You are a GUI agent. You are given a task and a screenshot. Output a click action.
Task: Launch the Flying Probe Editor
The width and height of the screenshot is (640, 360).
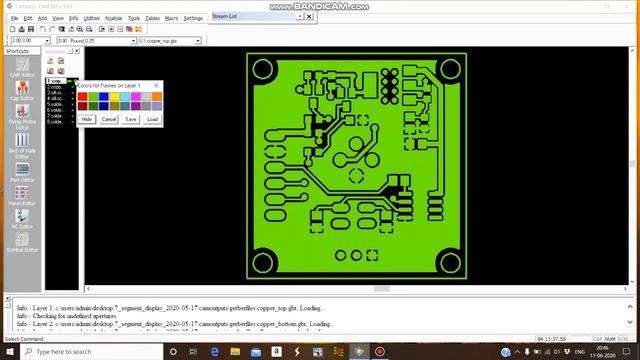coord(22,117)
